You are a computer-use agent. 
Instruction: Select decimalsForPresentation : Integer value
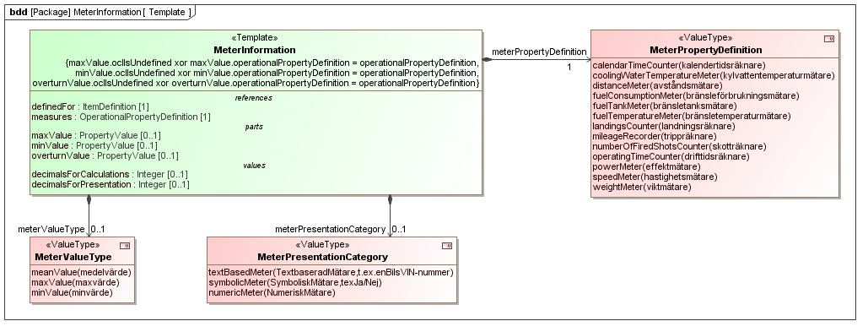(x=111, y=184)
